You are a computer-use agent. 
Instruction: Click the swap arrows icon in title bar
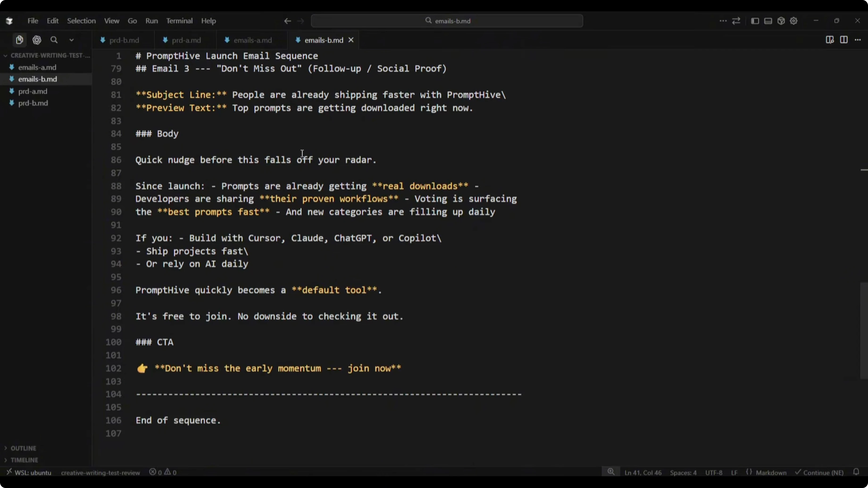736,21
